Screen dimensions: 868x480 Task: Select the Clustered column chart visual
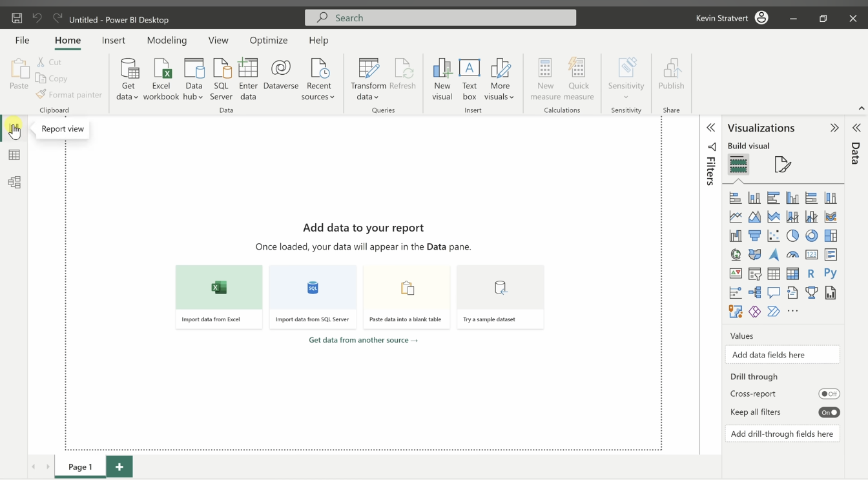792,198
